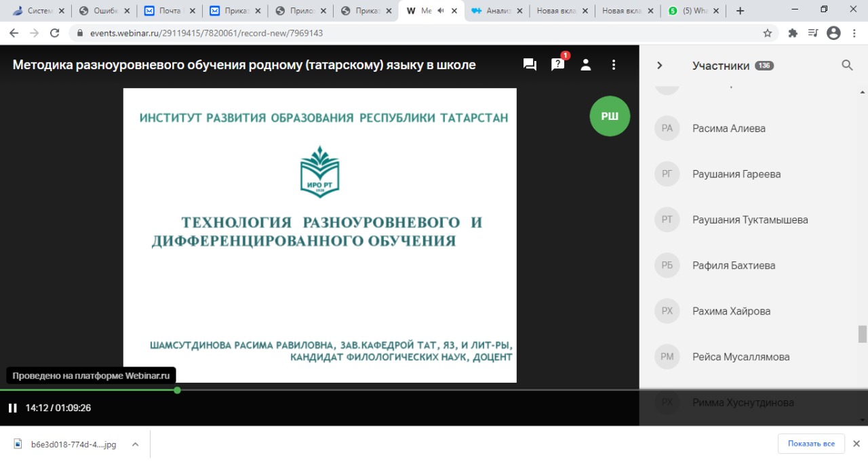868x462 pixels.
Task: Collapse the participants panel with the chevron
Action: click(659, 66)
